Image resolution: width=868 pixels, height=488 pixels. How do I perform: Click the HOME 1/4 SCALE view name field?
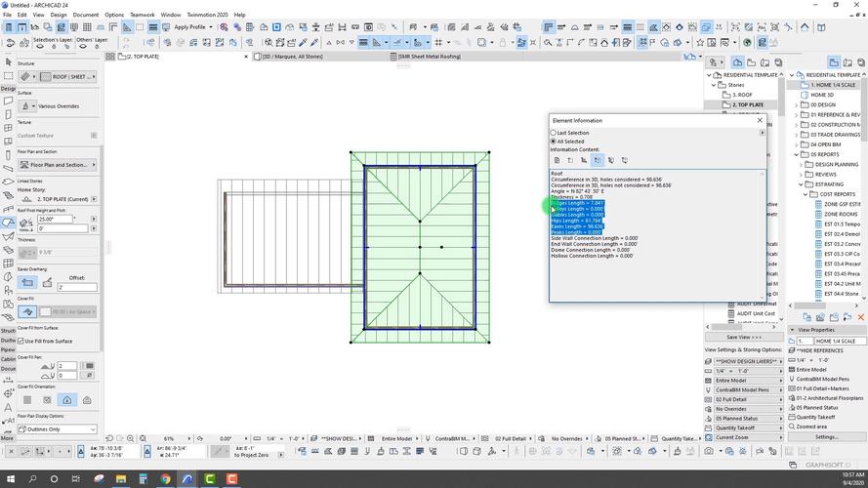point(840,341)
